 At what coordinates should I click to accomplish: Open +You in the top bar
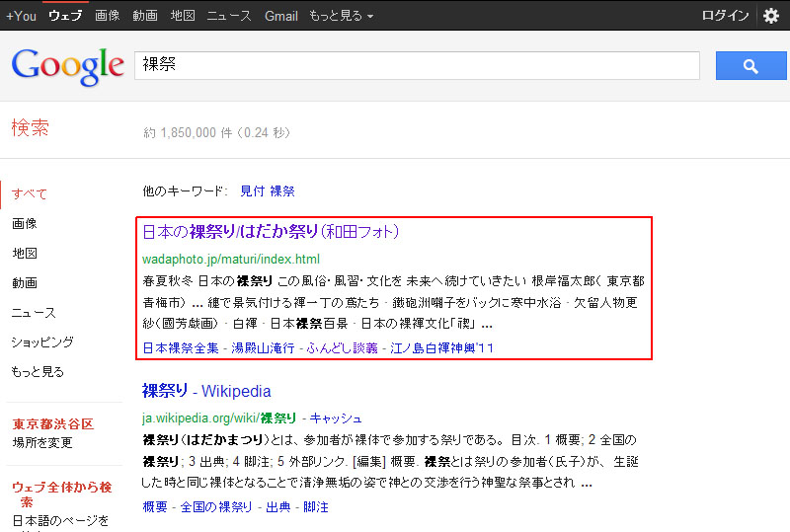(x=21, y=16)
